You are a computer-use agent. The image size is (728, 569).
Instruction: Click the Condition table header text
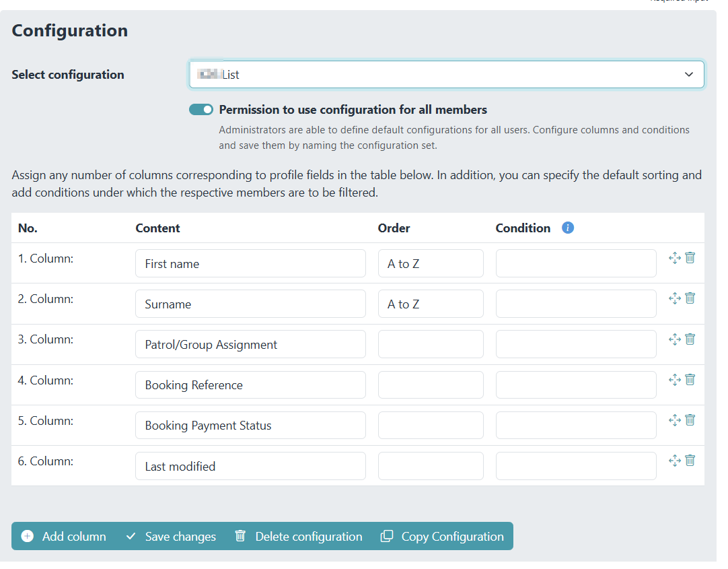pyautogui.click(x=523, y=228)
